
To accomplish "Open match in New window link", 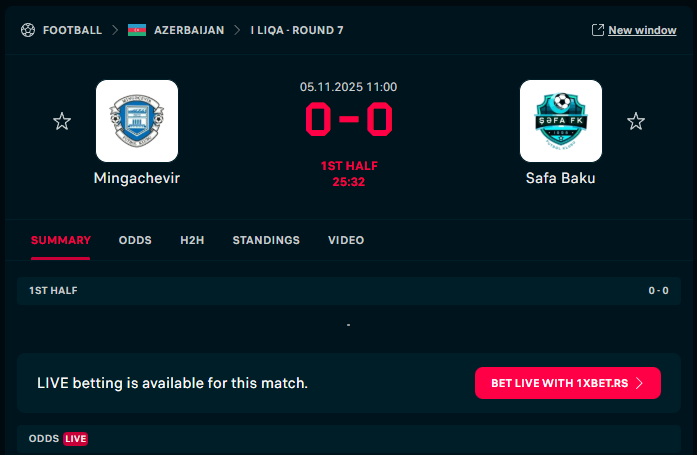I will [x=642, y=30].
